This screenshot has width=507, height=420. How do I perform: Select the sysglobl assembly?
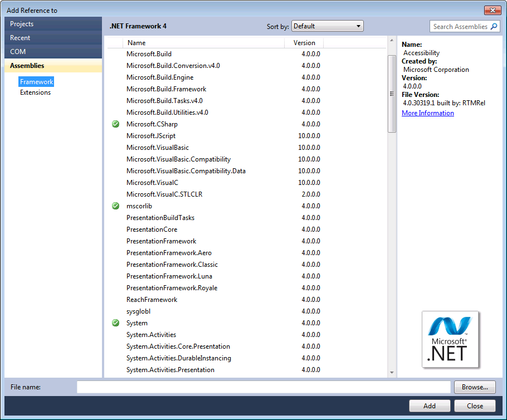138,311
